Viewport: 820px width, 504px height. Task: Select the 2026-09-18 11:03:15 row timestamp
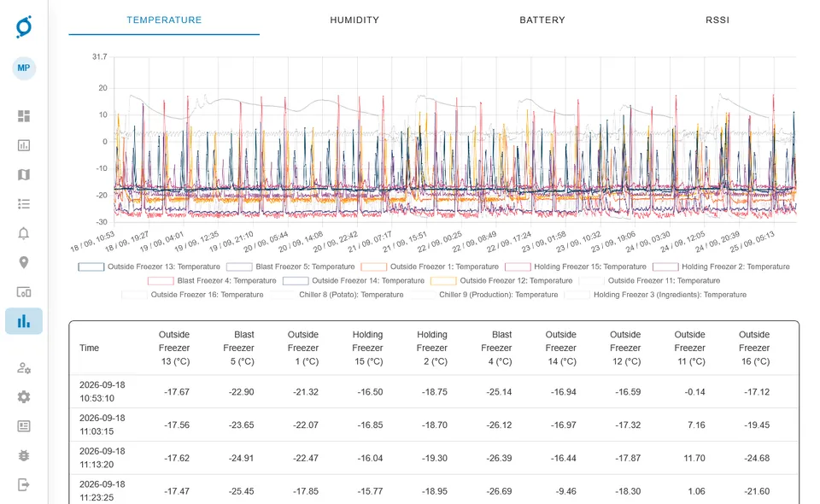pyautogui.click(x=102, y=425)
